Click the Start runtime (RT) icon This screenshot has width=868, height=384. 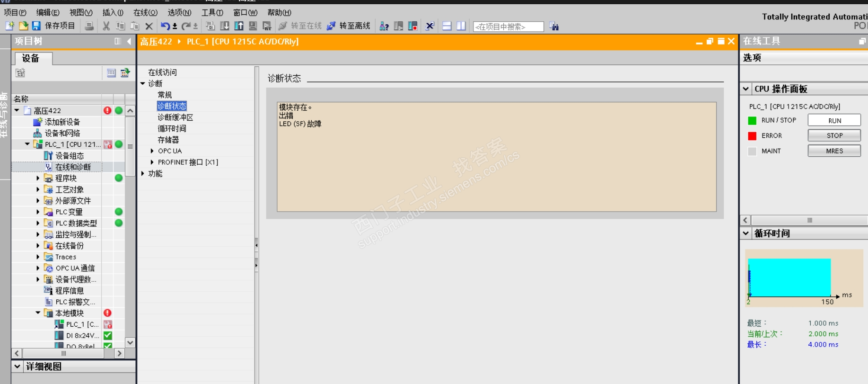point(267,26)
